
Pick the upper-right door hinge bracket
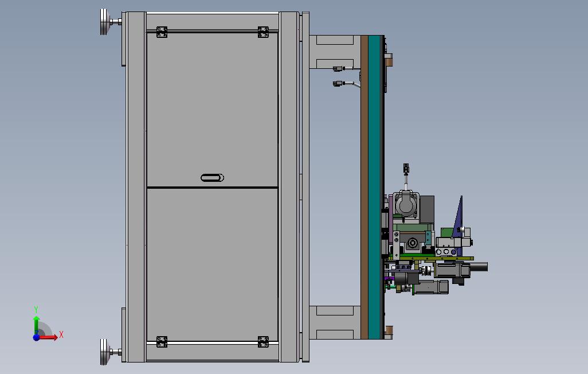[263, 32]
